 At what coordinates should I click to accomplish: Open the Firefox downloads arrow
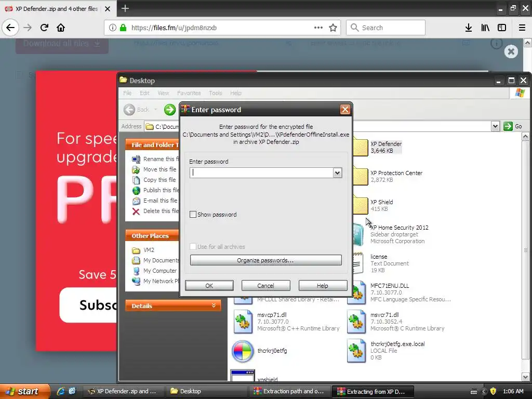pyautogui.click(x=469, y=28)
